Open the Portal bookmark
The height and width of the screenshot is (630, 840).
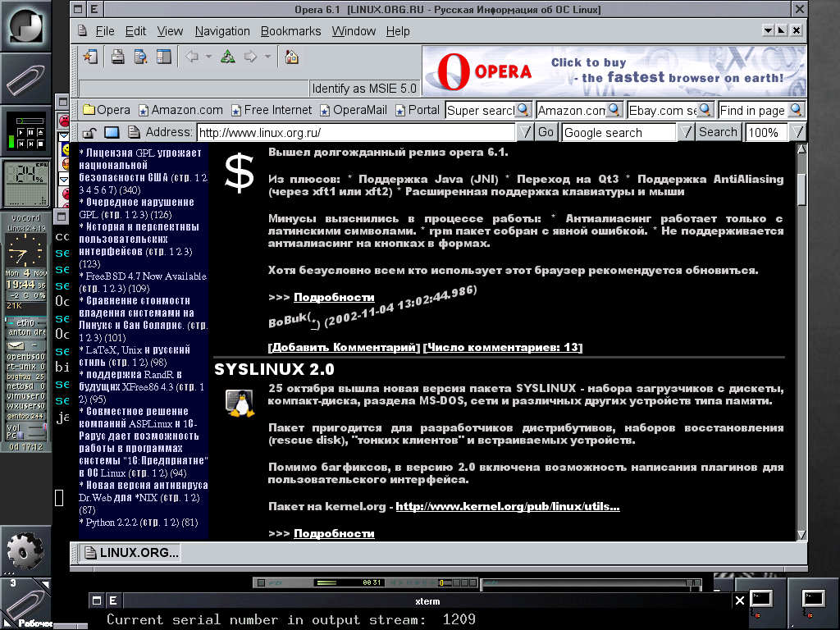click(417, 110)
